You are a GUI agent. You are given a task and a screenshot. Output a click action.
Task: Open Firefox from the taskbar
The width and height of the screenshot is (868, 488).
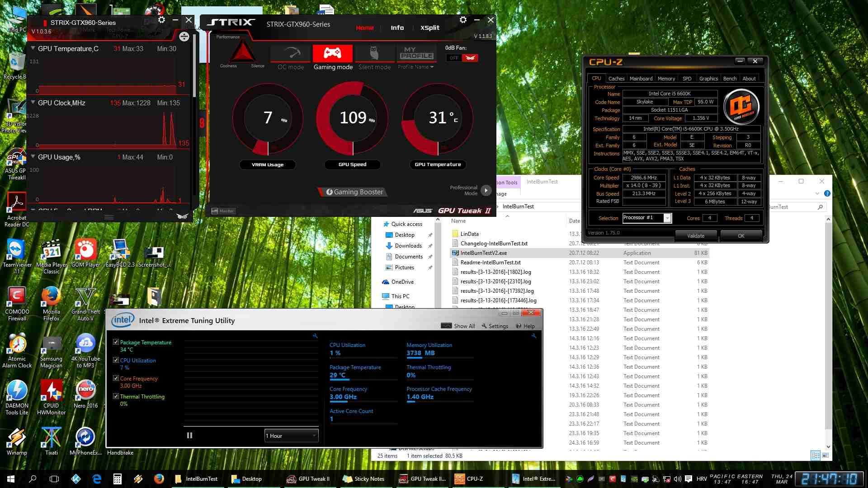click(159, 479)
